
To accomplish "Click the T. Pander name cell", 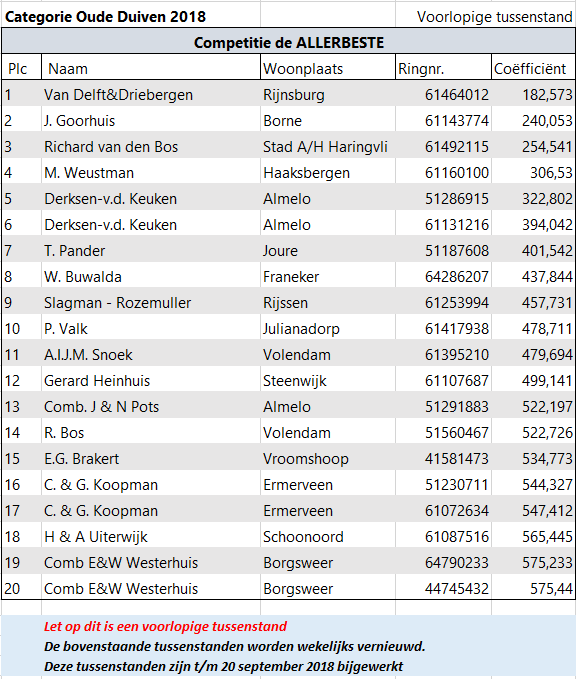I will [x=151, y=249].
